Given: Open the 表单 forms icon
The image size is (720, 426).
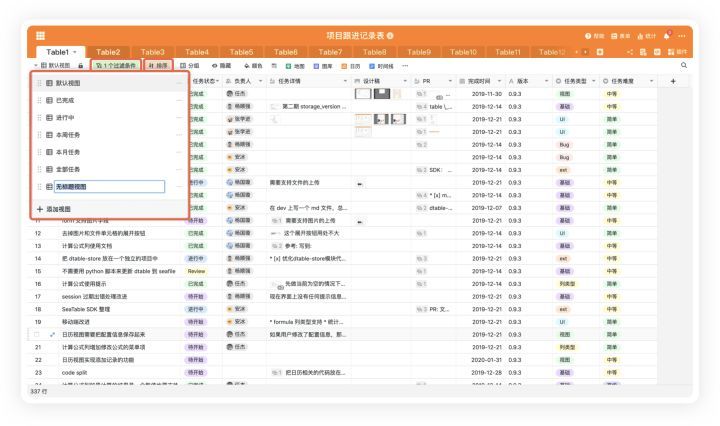Looking at the screenshot, I should tap(614, 36).
